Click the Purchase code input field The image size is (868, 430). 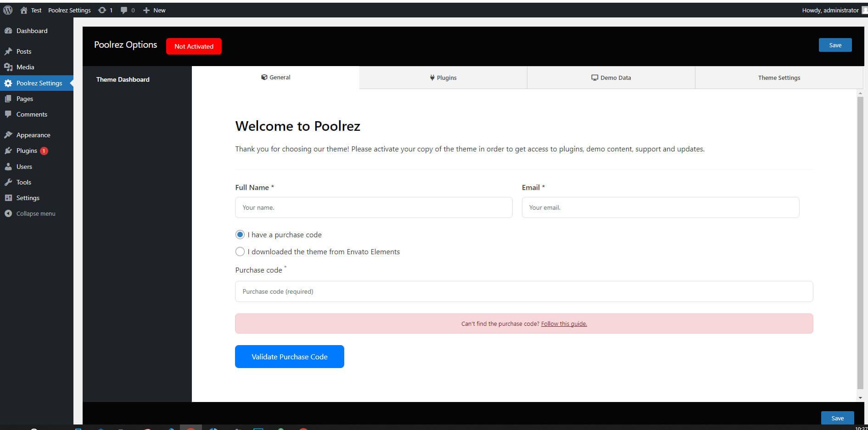(524, 291)
